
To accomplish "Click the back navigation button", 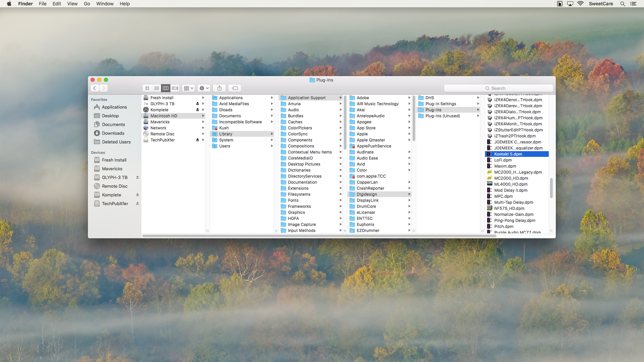I will (x=95, y=88).
